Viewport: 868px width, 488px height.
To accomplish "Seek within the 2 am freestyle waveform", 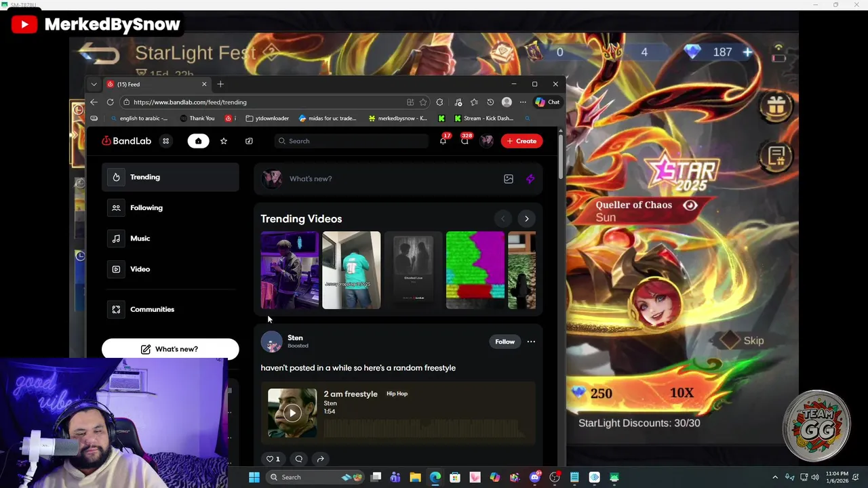I will point(425,428).
